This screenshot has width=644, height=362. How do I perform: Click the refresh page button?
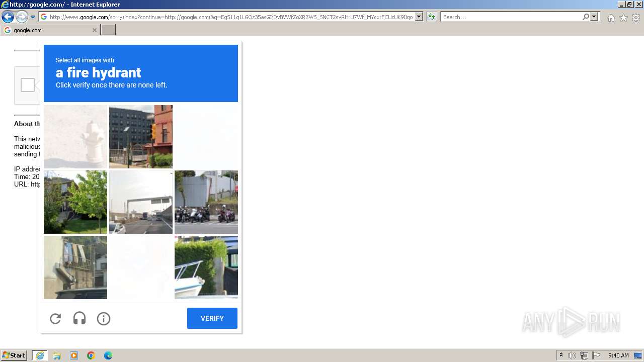[x=431, y=17]
